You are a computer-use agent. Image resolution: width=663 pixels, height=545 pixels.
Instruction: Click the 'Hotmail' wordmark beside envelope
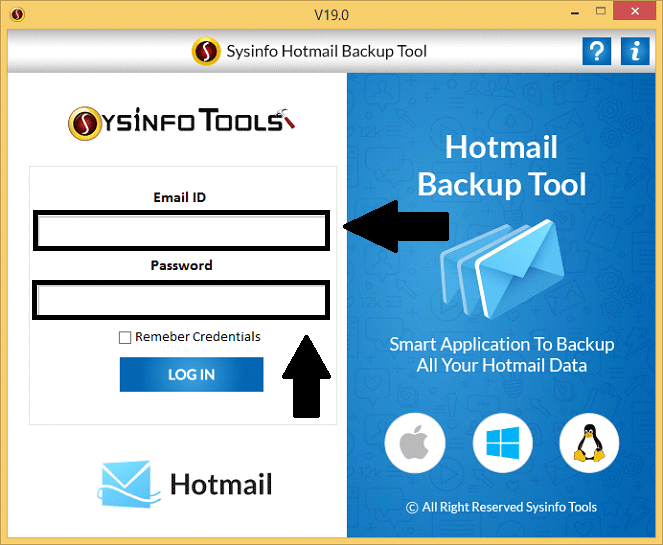click(x=221, y=485)
